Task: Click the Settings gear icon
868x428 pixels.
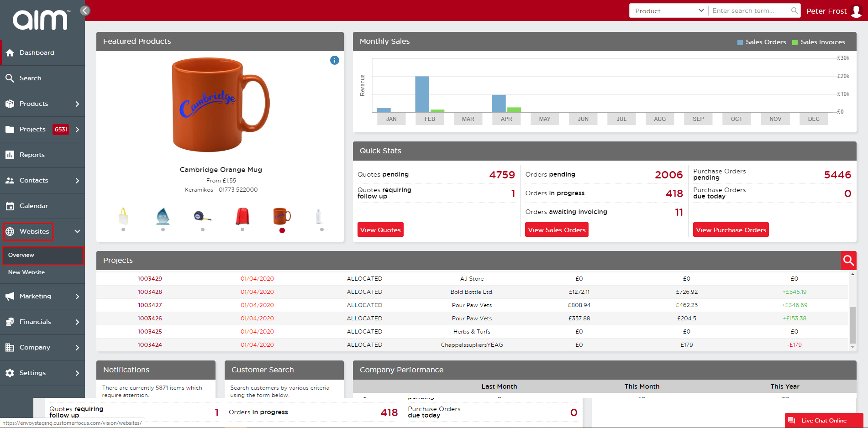Action: [x=10, y=373]
